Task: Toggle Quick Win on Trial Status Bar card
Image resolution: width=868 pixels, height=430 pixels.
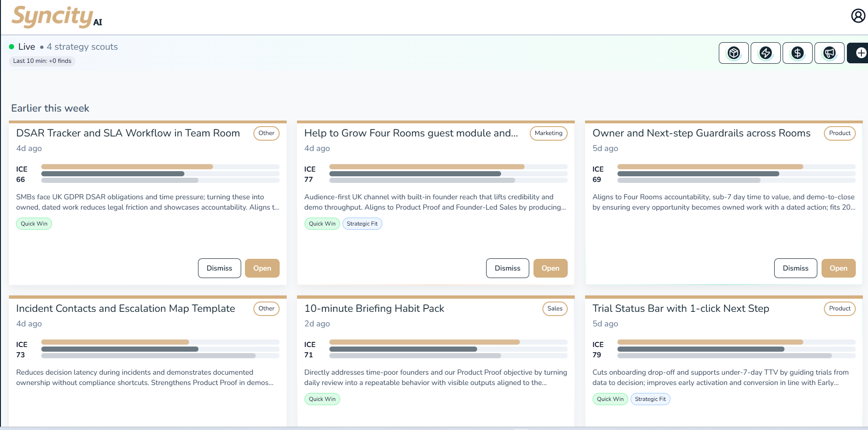Action: point(610,399)
